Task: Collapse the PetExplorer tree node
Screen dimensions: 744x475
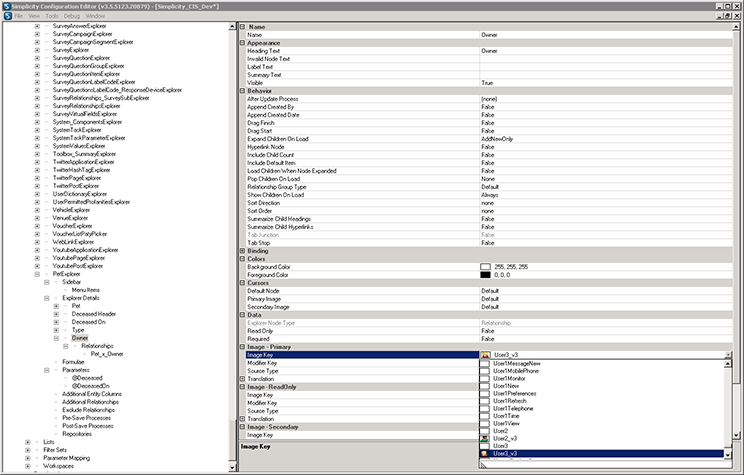Action: point(37,274)
